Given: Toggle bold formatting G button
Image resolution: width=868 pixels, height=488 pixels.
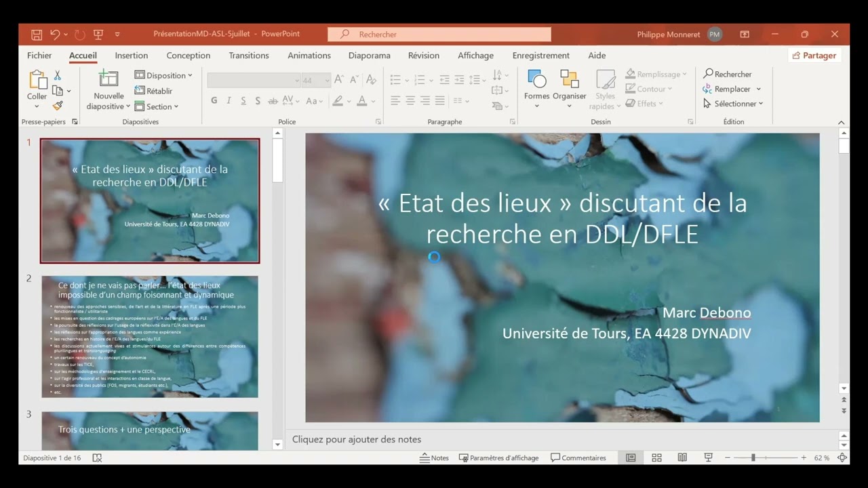Looking at the screenshot, I should pyautogui.click(x=214, y=101).
